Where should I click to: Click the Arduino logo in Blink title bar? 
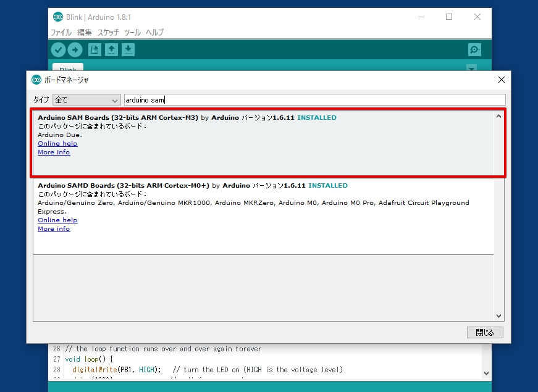(58, 17)
